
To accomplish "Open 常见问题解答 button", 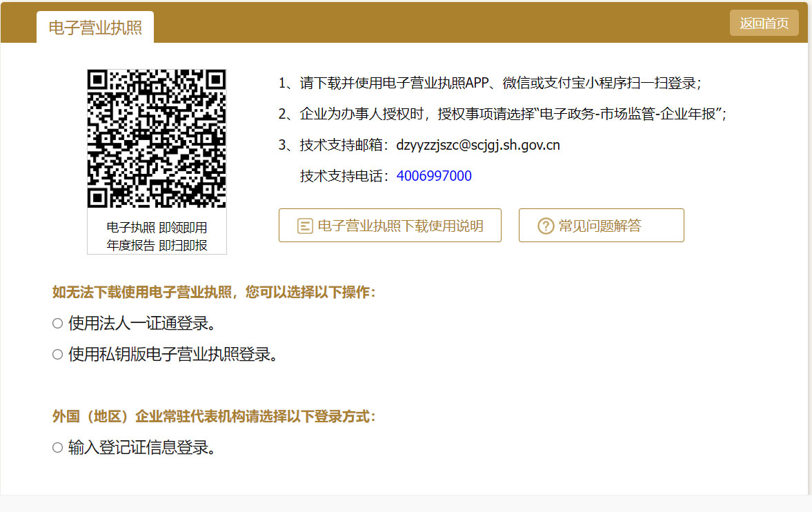I will click(x=601, y=226).
